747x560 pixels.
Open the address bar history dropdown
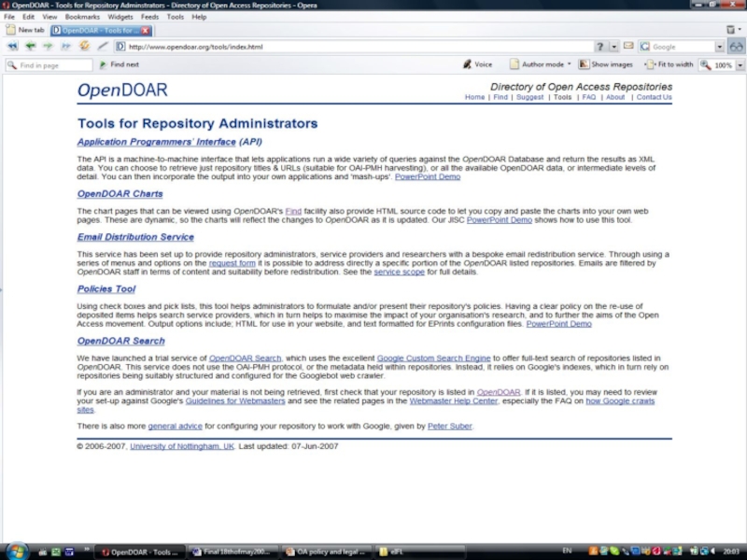point(613,46)
